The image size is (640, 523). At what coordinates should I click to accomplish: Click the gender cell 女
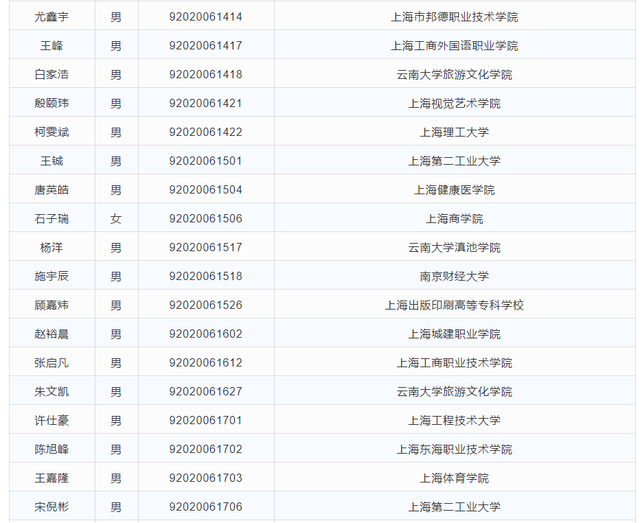(x=116, y=218)
